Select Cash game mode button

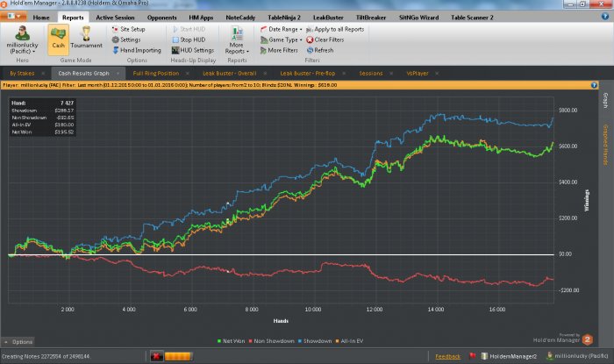pyautogui.click(x=59, y=39)
